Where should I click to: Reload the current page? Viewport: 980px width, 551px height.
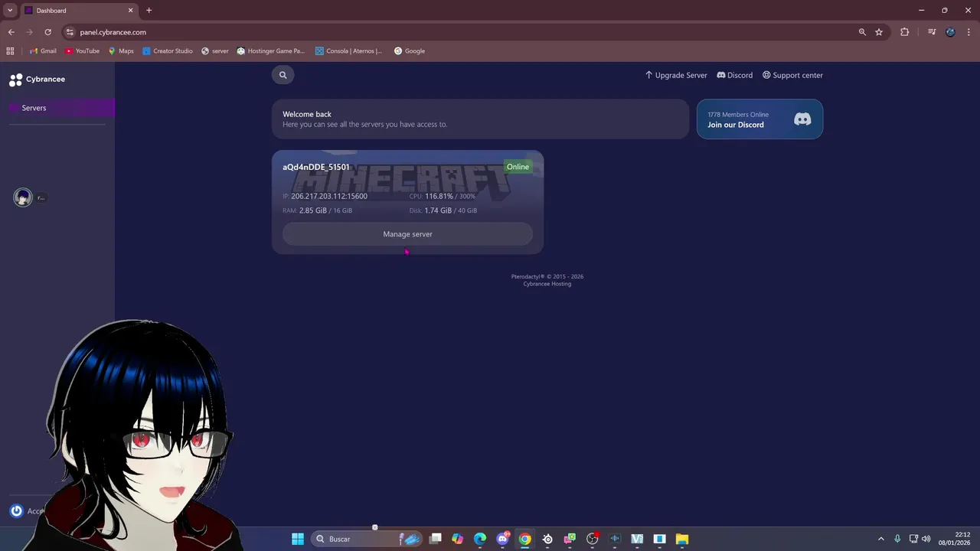pyautogui.click(x=47, y=32)
